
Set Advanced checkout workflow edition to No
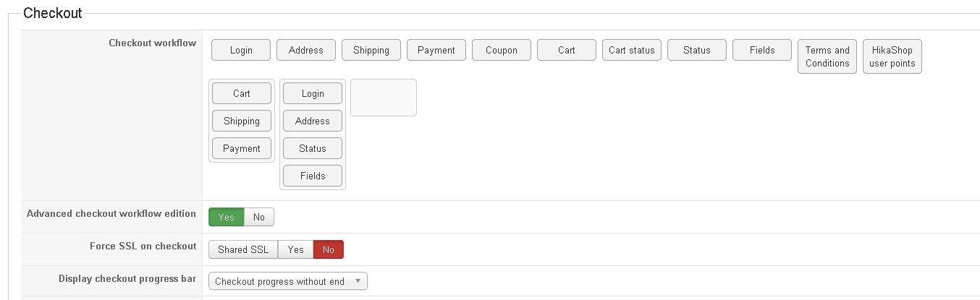click(259, 217)
